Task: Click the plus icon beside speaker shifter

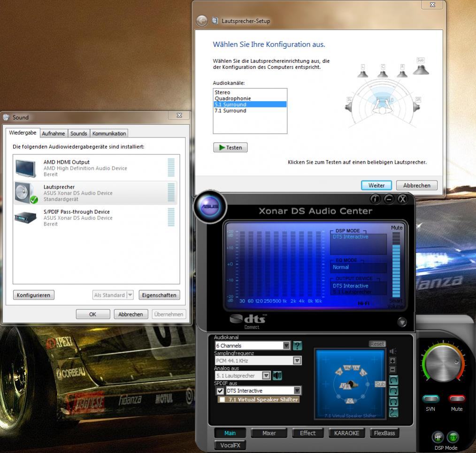Action: click(392, 361)
